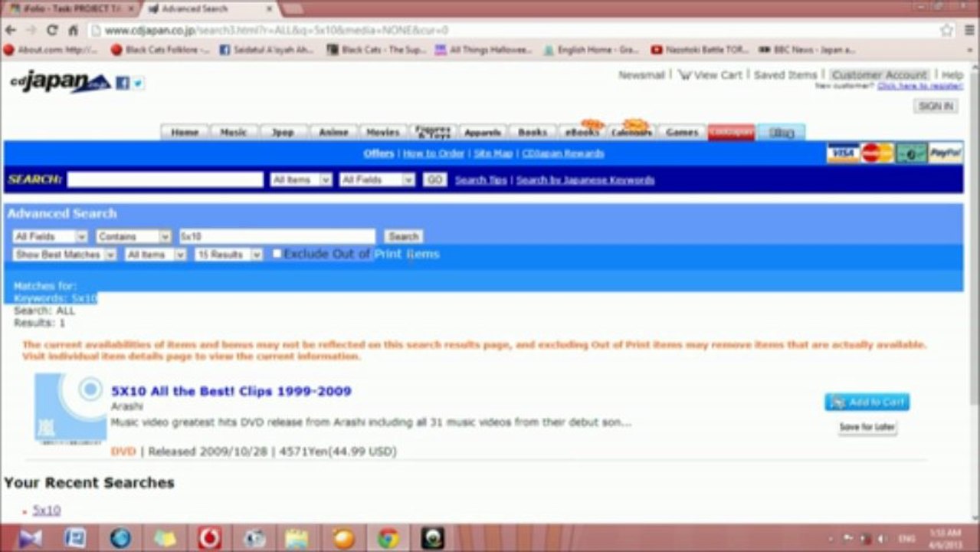Open black square taskbar icon at right
Screen dimensions: 980x552
(433, 538)
